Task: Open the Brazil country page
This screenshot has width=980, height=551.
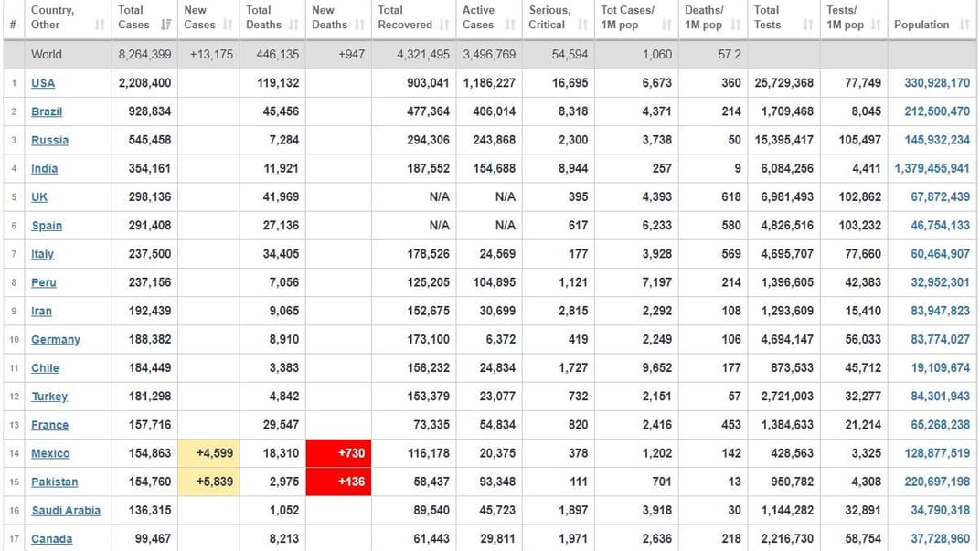Action: 47,111
